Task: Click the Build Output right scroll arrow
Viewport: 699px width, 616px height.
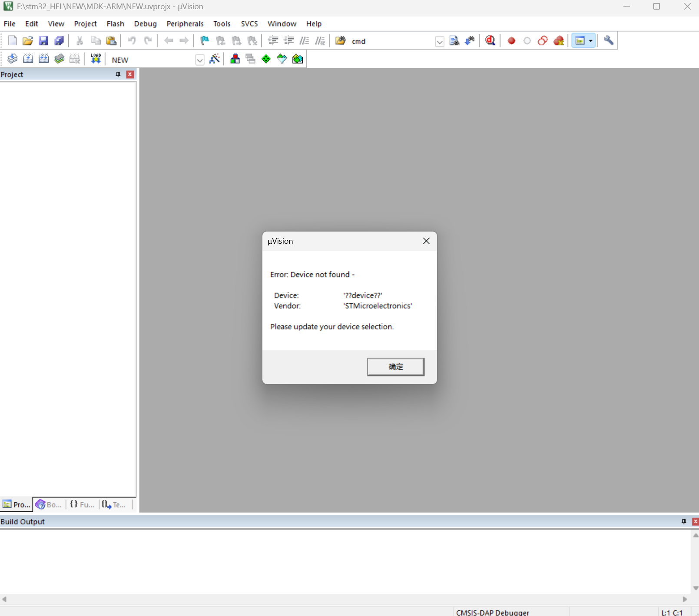Action: pos(685,599)
